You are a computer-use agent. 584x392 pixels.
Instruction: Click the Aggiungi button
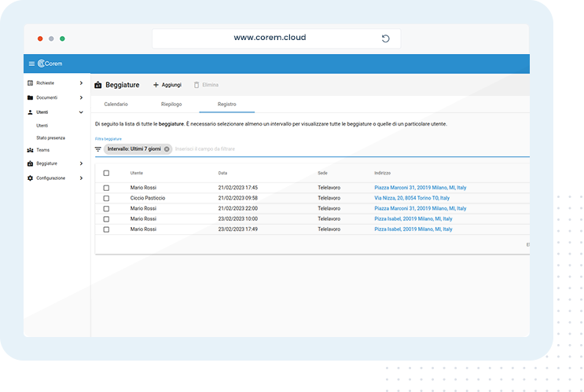167,84
